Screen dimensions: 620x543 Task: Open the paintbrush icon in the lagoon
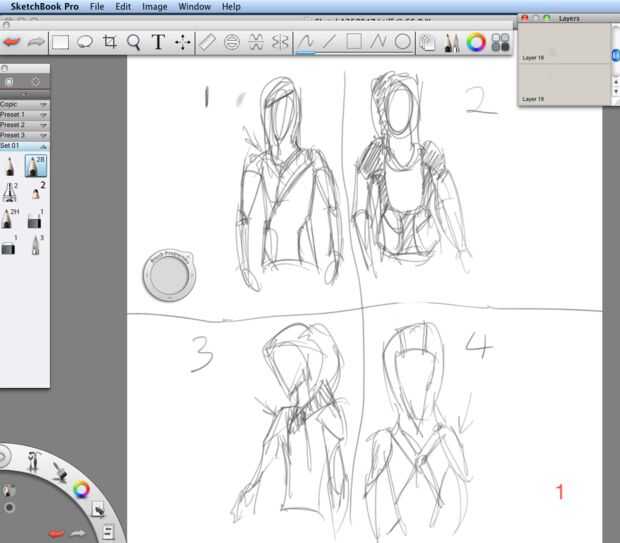(x=60, y=472)
